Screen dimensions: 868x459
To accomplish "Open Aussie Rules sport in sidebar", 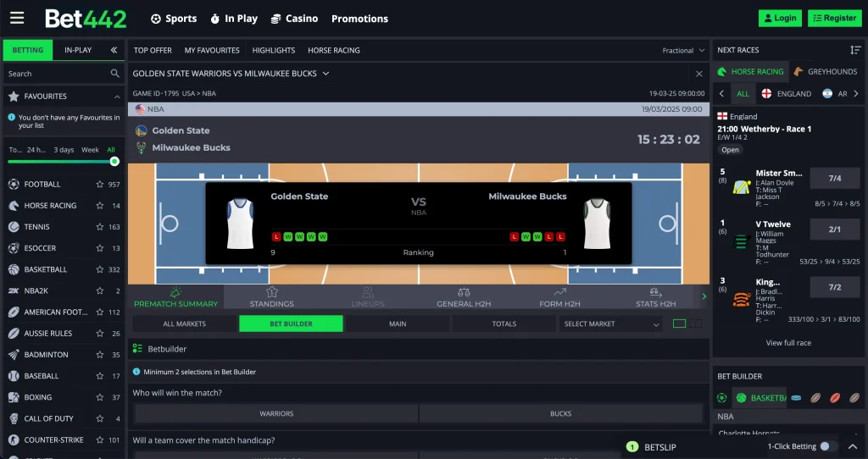I will 47,334.
